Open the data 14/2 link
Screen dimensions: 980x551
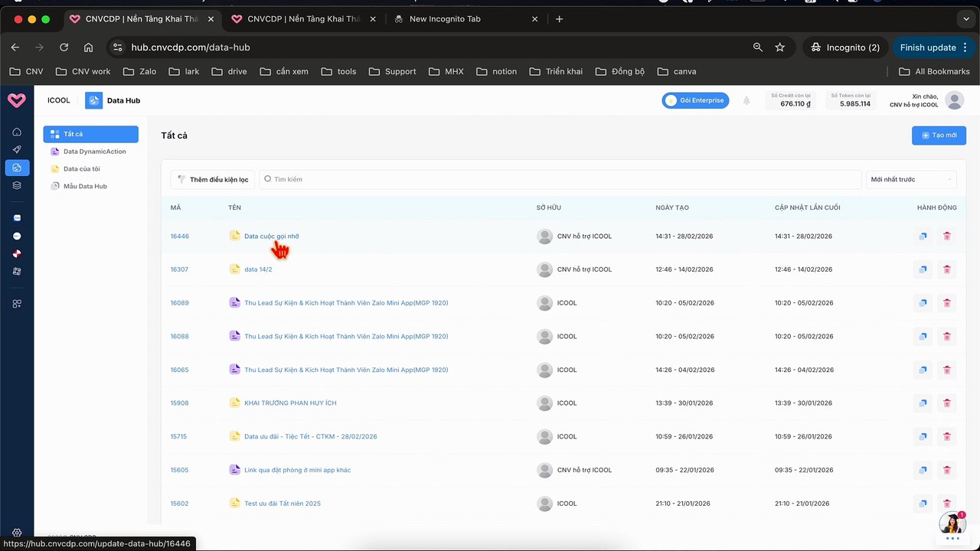pos(258,269)
